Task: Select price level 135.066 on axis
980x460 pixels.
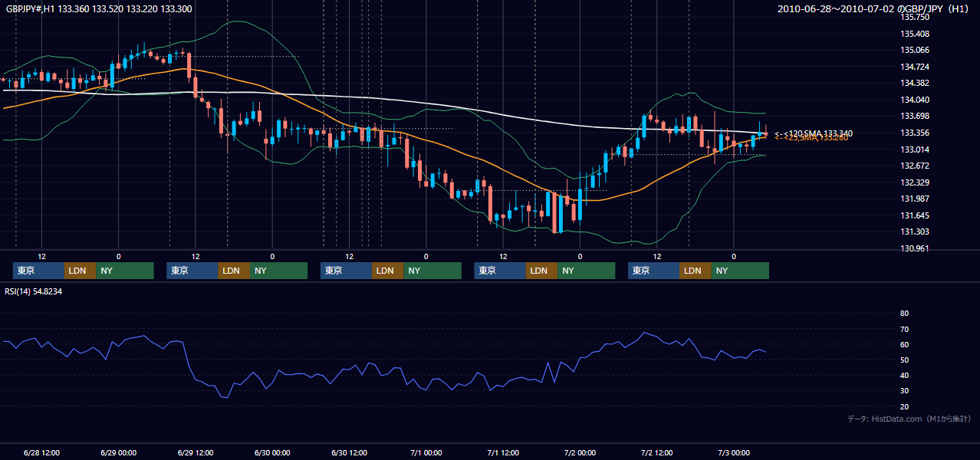Action: tap(915, 50)
